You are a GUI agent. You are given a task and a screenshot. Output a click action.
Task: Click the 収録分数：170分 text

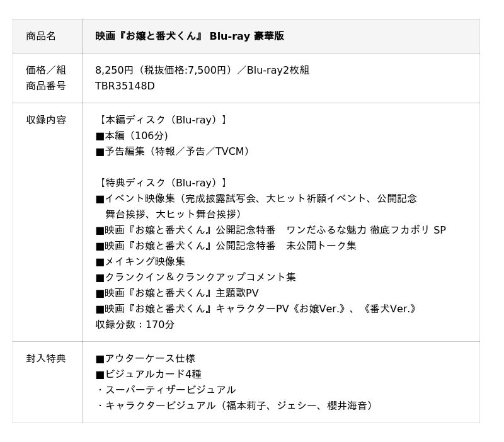(135, 324)
